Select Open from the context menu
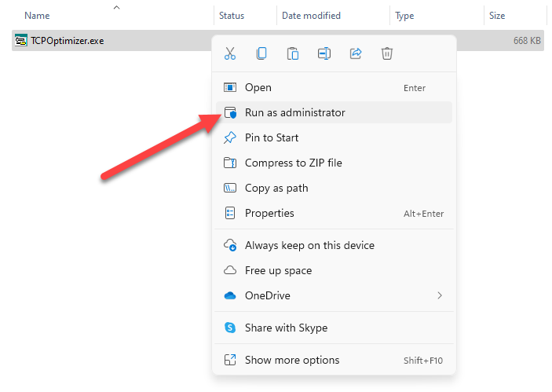This screenshot has width=552, height=392. tap(258, 87)
